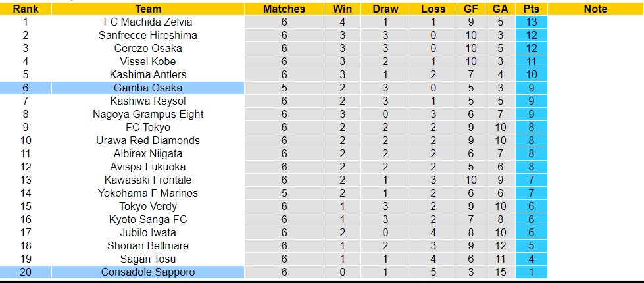Select the Note column header
This screenshot has width=644, height=283.
coord(595,9)
